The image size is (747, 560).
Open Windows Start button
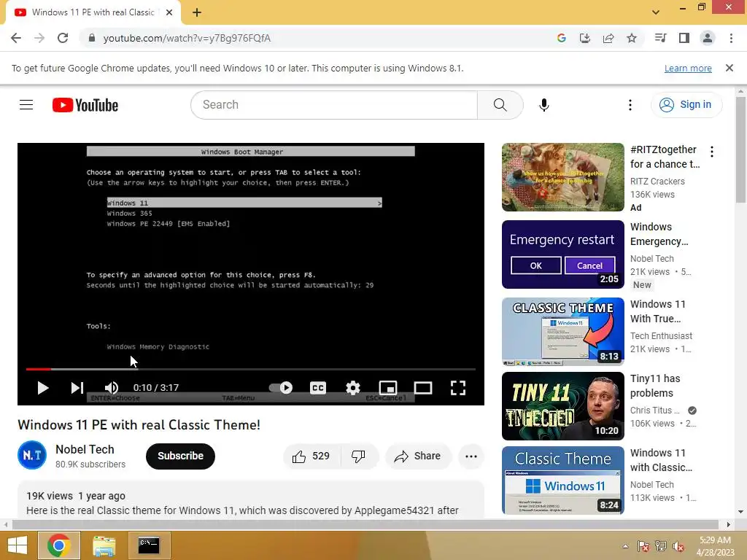18,545
